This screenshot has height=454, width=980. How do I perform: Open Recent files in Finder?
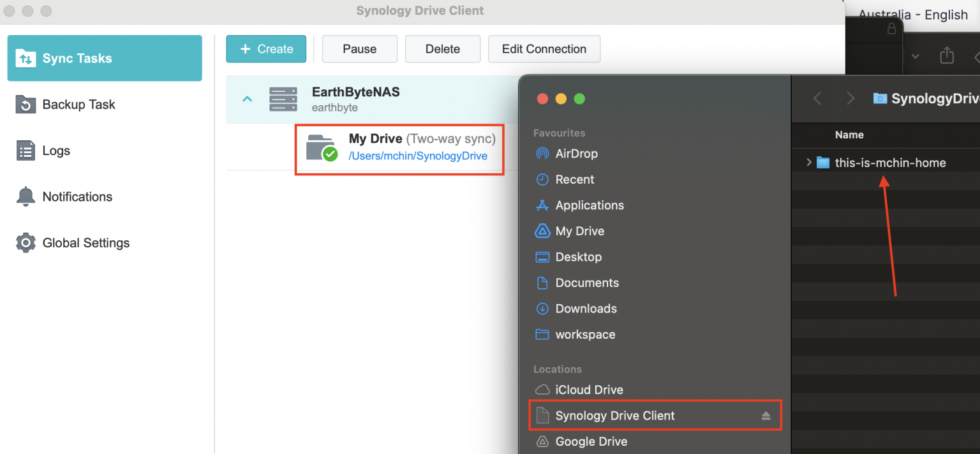tap(574, 179)
